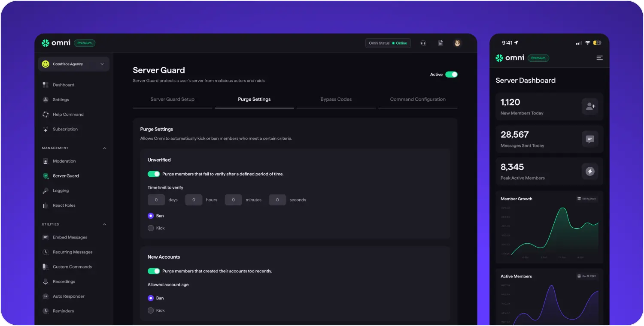The width and height of the screenshot is (644, 326).
Task: Toggle off Unverified member purging switch
Action: point(154,174)
